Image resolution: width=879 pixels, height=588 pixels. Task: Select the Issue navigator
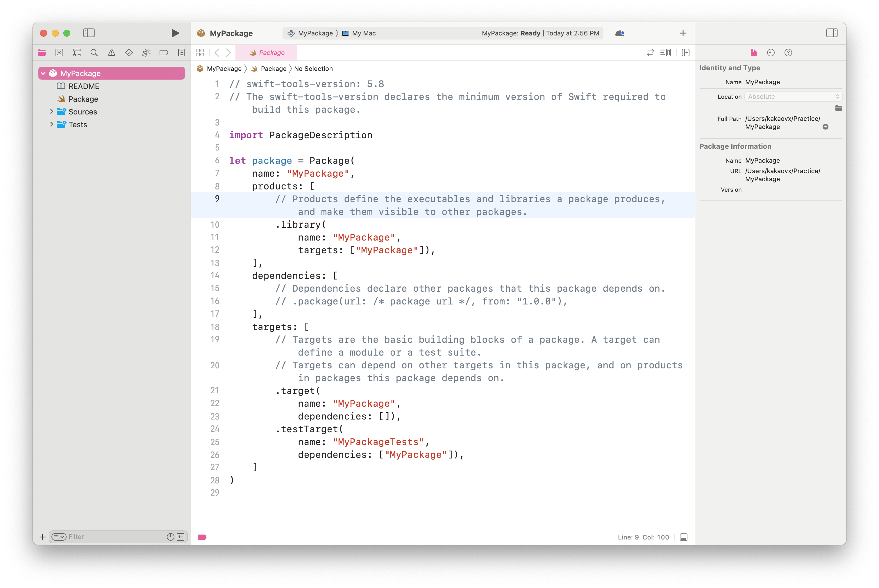tap(111, 53)
